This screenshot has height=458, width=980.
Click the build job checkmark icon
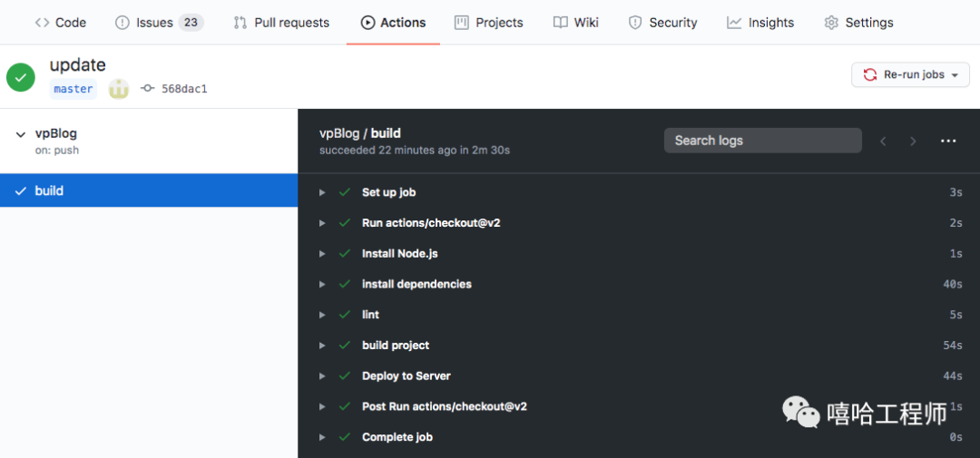21,190
